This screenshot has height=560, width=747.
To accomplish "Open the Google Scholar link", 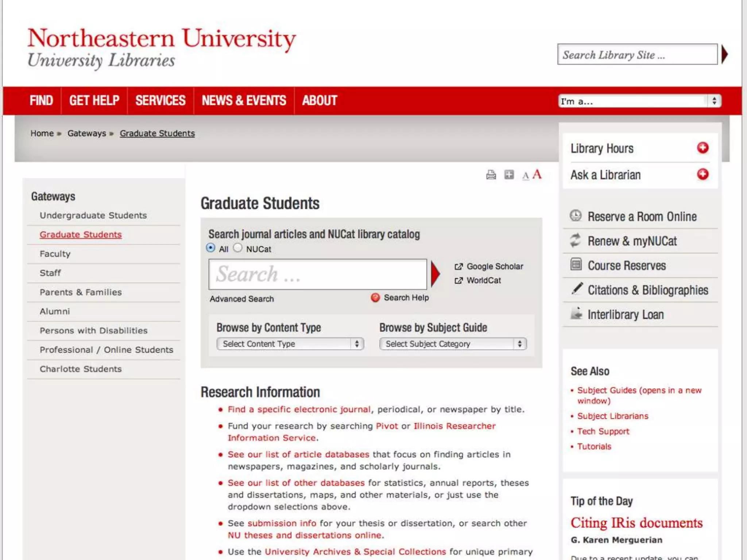I will [x=494, y=267].
